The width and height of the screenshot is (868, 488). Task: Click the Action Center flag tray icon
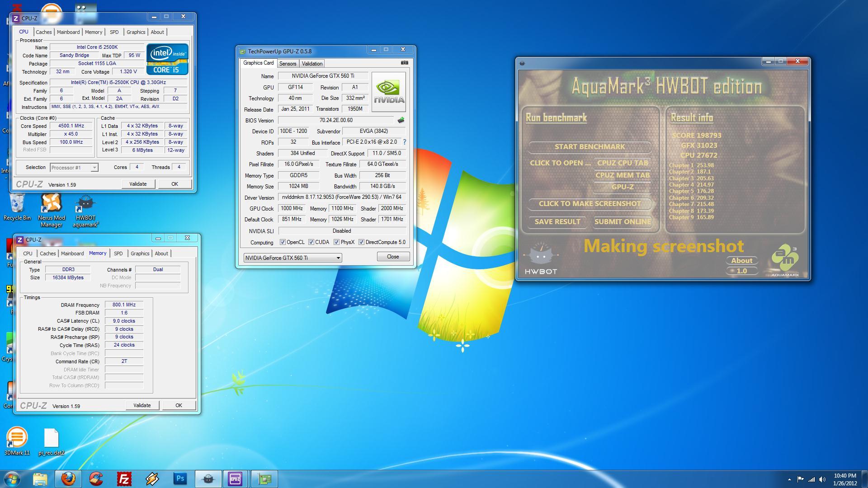(x=800, y=479)
